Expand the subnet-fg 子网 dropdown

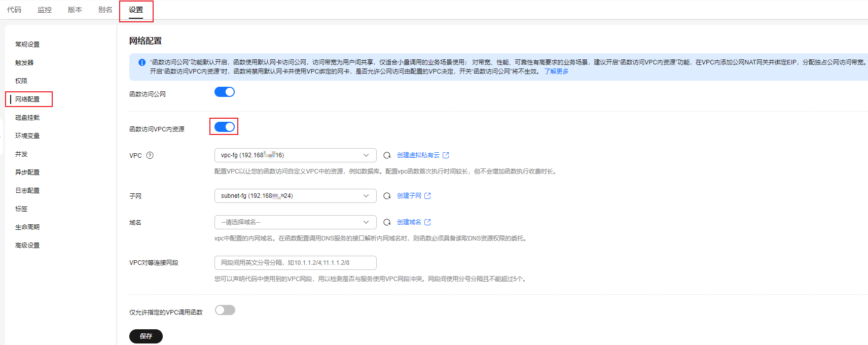295,196
